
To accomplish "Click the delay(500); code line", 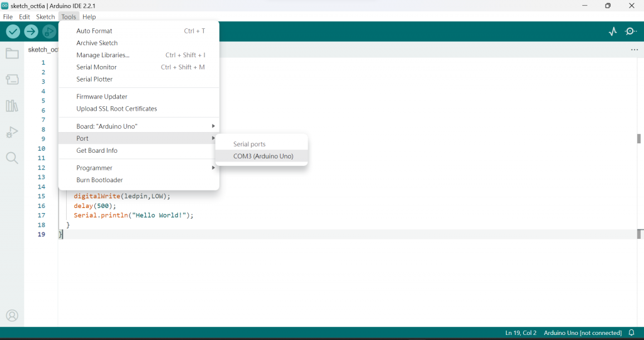I will [x=95, y=206].
